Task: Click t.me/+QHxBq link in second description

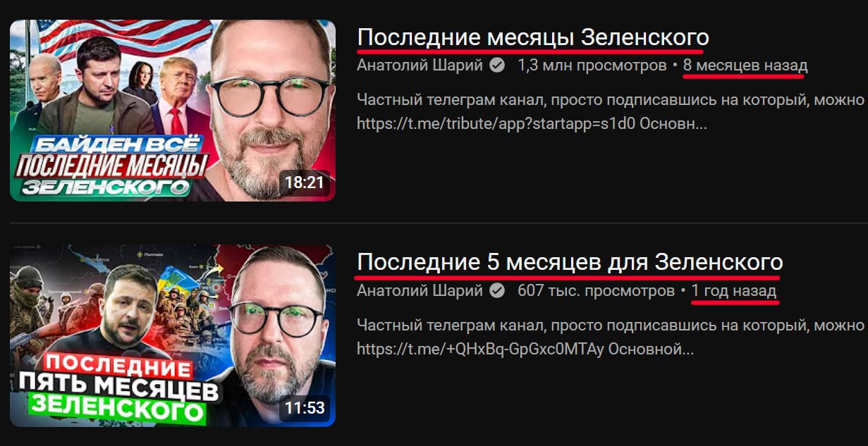Action: coord(526,348)
